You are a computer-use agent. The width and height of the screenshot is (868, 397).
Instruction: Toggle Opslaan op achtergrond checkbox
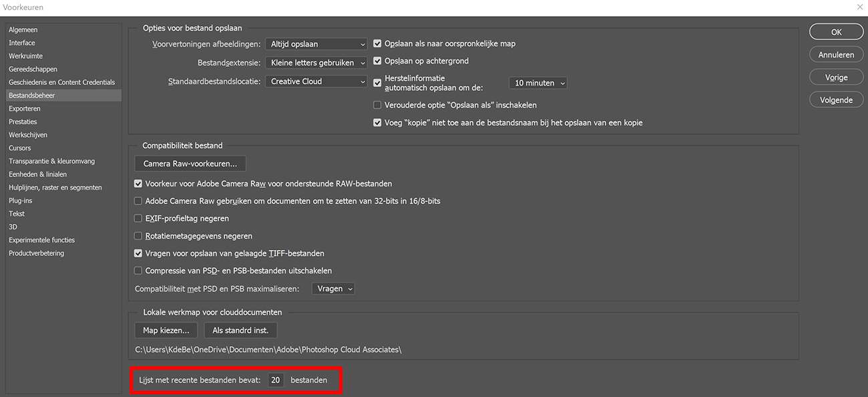(x=377, y=61)
